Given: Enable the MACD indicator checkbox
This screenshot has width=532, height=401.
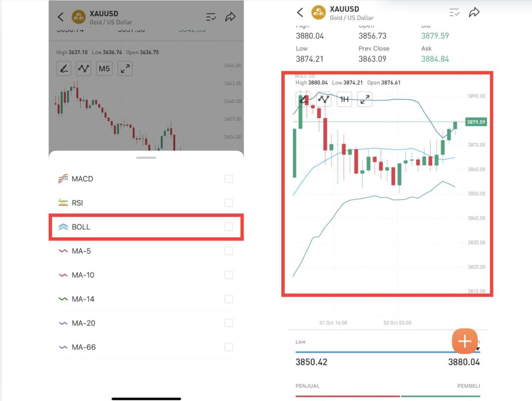Looking at the screenshot, I should [229, 179].
